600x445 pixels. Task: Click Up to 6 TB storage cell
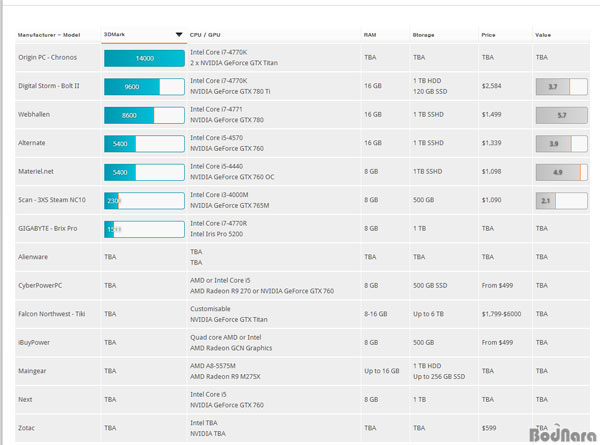[428, 314]
